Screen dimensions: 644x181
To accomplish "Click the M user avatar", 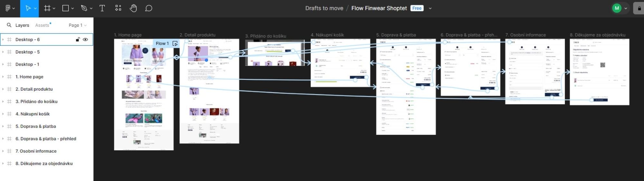I will (617, 8).
